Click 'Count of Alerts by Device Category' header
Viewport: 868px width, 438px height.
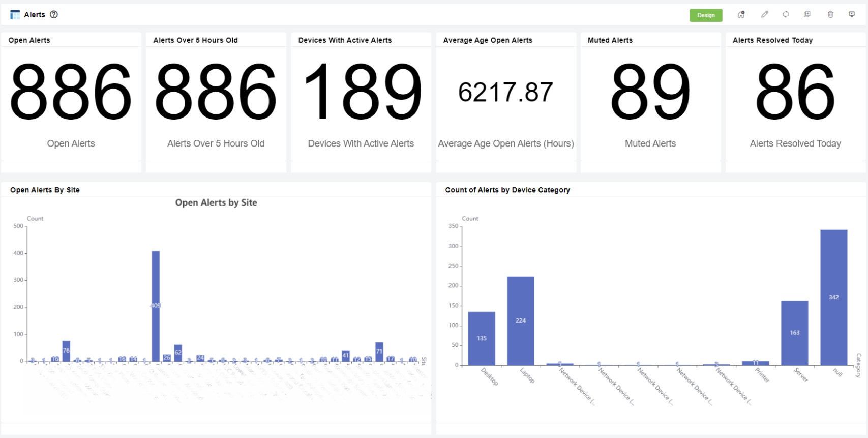[507, 190]
